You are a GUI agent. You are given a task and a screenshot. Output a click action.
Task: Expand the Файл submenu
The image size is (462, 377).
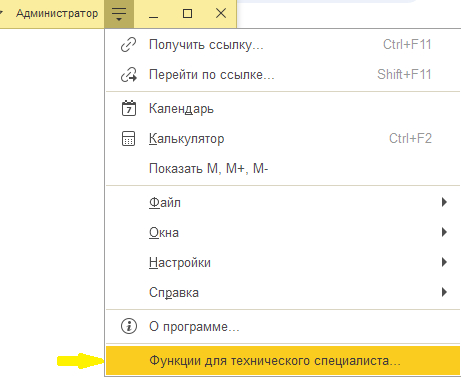click(x=283, y=202)
